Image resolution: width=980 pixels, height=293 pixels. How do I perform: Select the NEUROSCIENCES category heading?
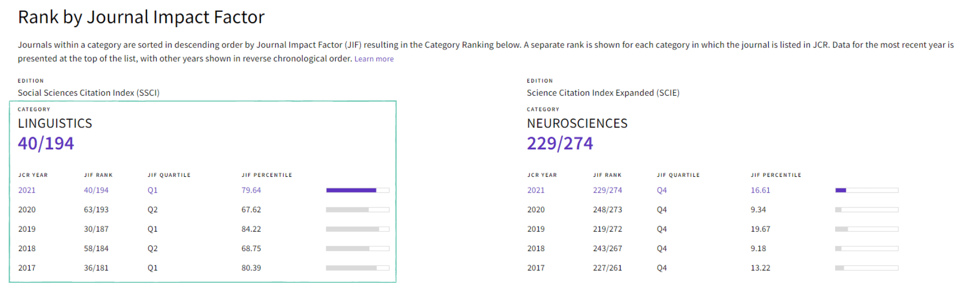[577, 123]
